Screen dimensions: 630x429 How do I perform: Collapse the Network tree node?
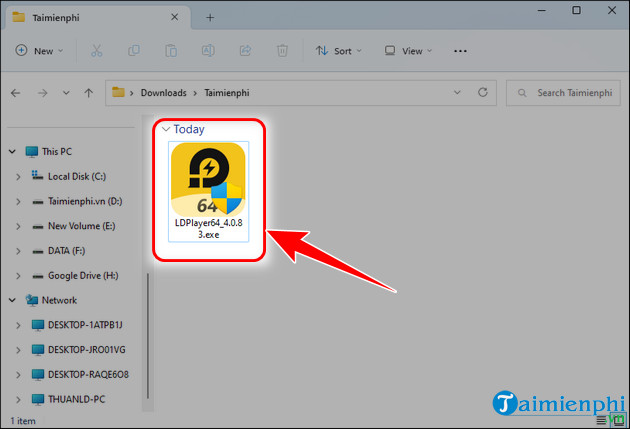coord(11,300)
